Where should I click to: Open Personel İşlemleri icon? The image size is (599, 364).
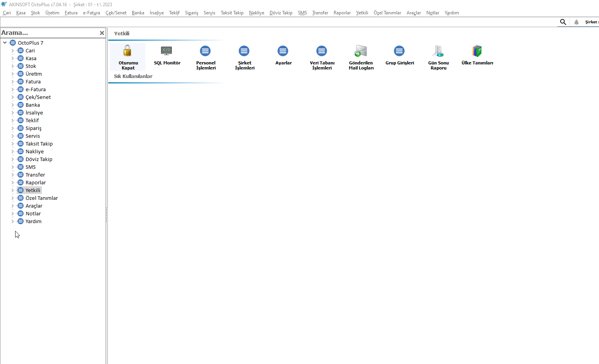click(x=205, y=51)
